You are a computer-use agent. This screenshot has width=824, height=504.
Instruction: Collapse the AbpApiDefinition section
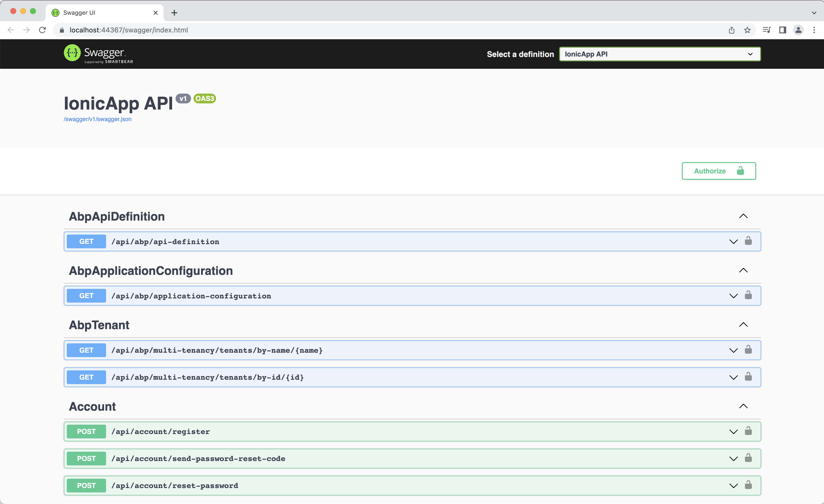point(743,216)
